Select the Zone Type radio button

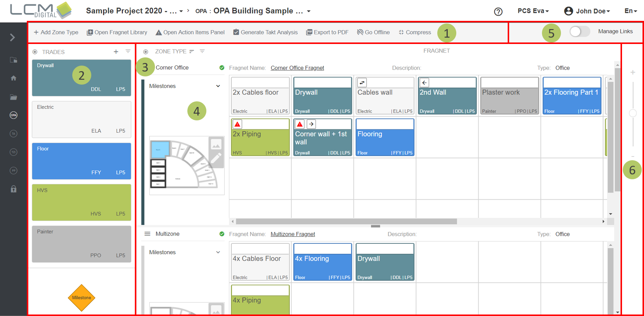tap(146, 52)
